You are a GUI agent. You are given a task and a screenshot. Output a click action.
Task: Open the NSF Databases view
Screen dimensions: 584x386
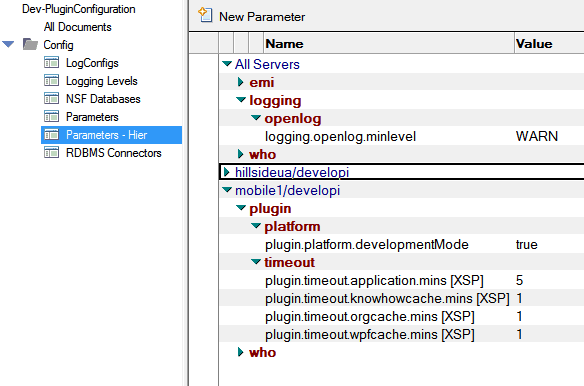(x=103, y=99)
